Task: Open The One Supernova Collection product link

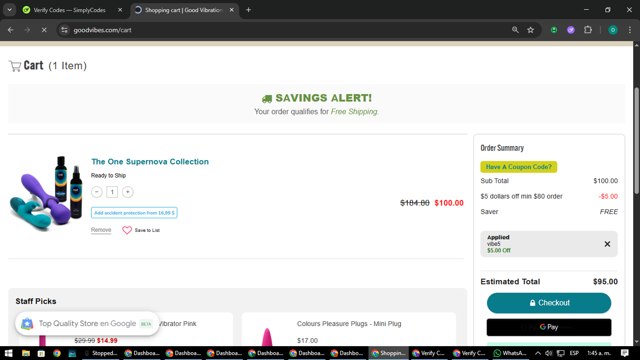Action: (x=150, y=162)
